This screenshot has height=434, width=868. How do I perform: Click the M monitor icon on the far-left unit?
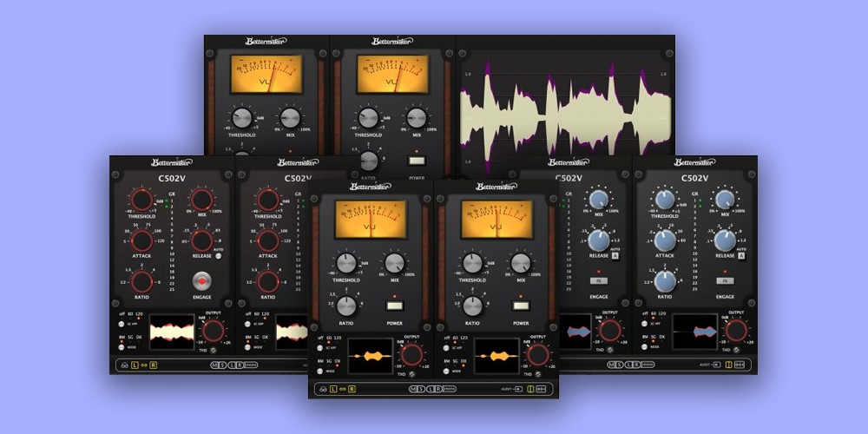point(214,365)
